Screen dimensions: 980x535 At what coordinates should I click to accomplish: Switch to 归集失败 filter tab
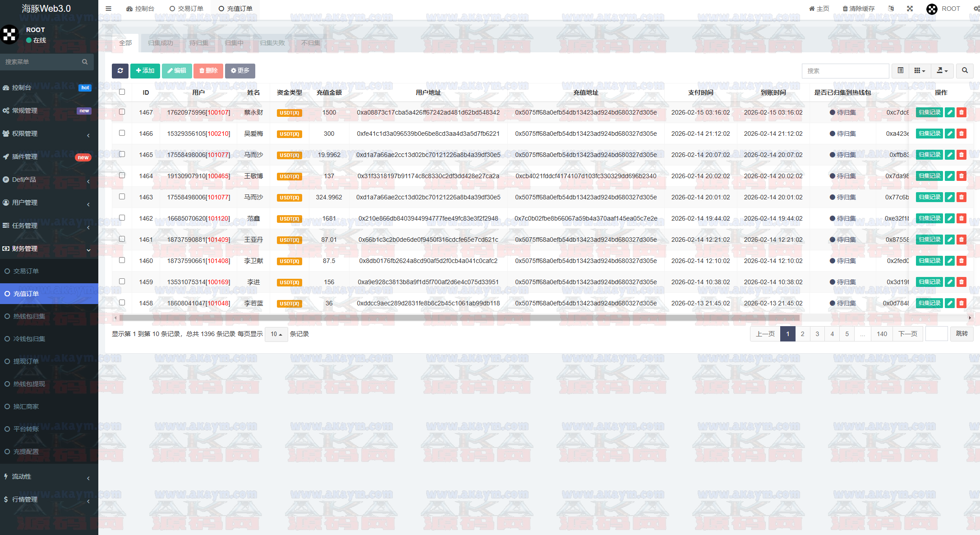coord(272,43)
